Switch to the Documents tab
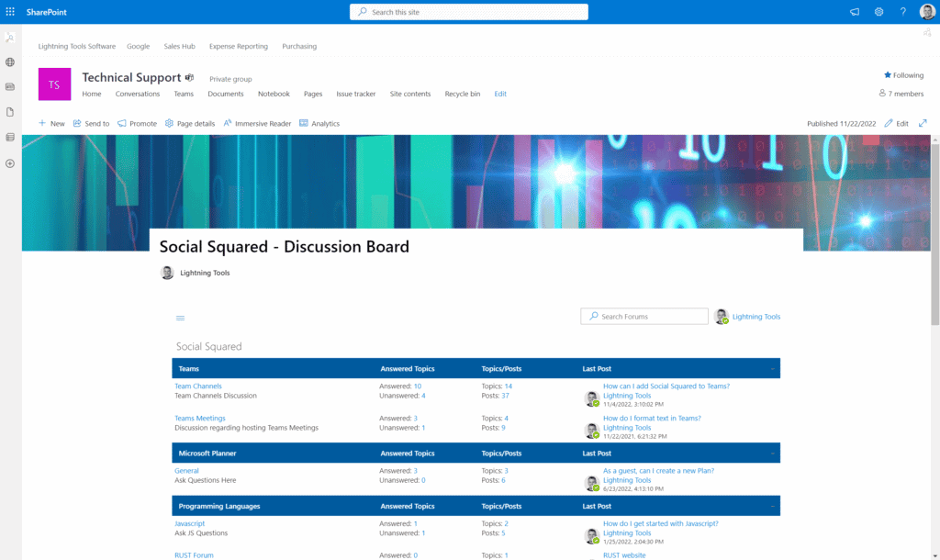This screenshot has height=560, width=940. click(x=225, y=94)
